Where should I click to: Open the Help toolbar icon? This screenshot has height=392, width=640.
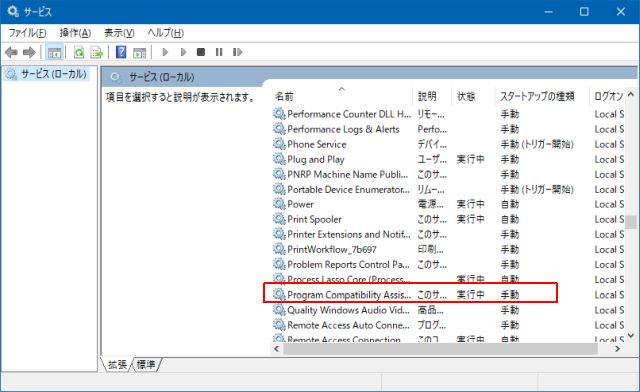click(121, 52)
